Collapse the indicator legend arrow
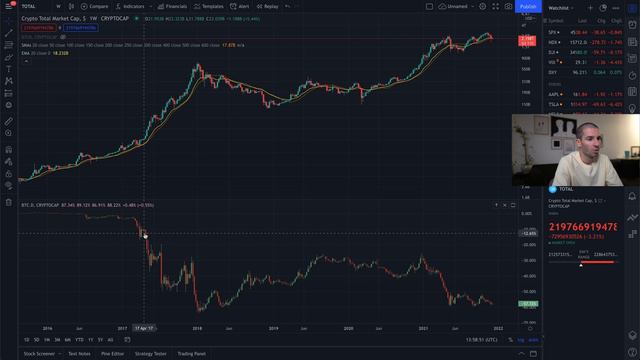This screenshot has width=640, height=360. (26, 61)
